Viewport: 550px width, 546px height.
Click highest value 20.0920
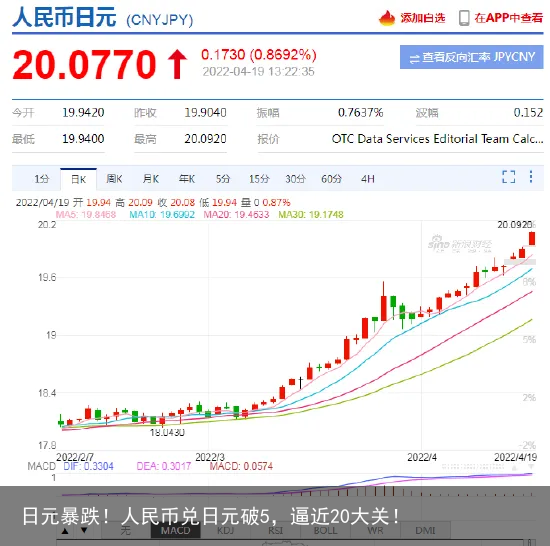click(x=205, y=139)
